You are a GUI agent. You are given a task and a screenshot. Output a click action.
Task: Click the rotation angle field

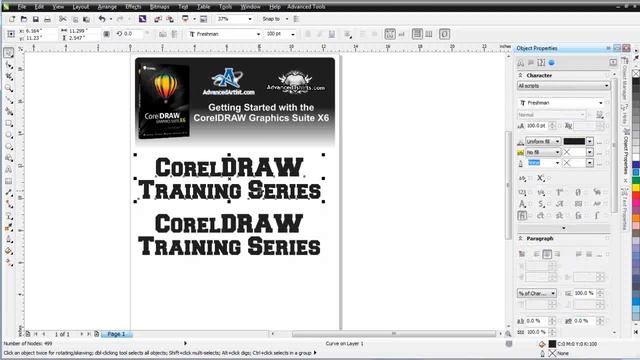(x=133, y=34)
